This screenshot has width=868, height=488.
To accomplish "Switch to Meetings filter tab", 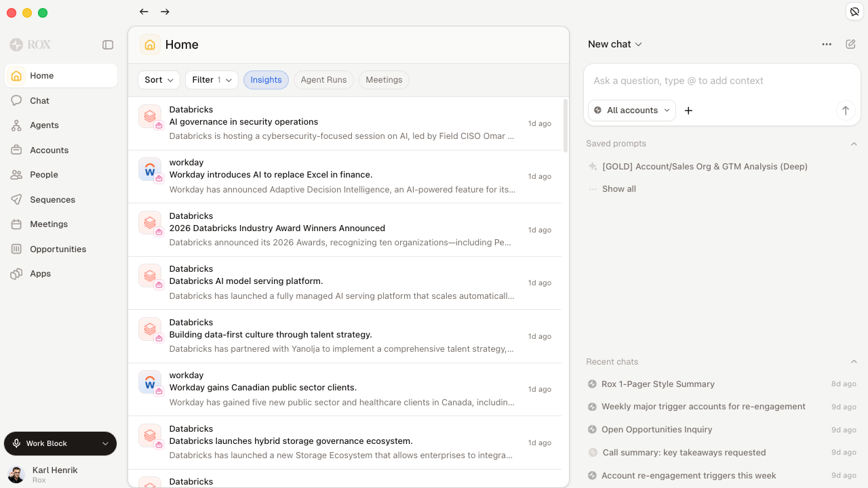I will point(384,80).
